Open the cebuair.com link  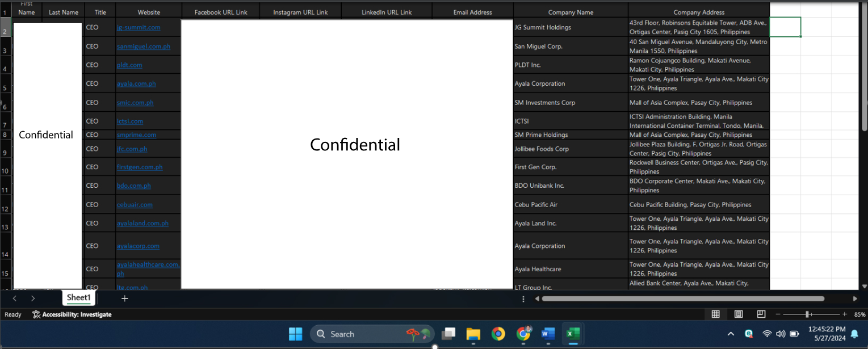click(x=135, y=204)
